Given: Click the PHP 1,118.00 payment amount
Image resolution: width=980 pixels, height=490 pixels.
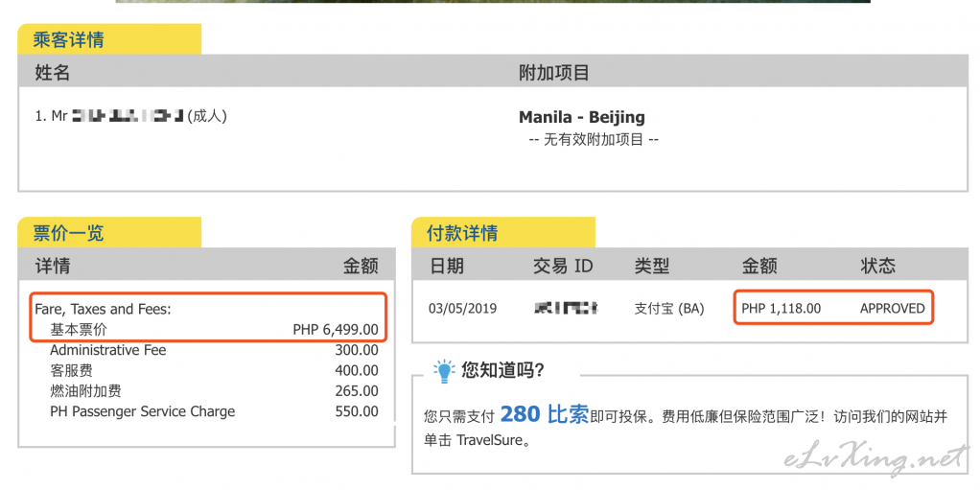Looking at the screenshot, I should coord(782,308).
